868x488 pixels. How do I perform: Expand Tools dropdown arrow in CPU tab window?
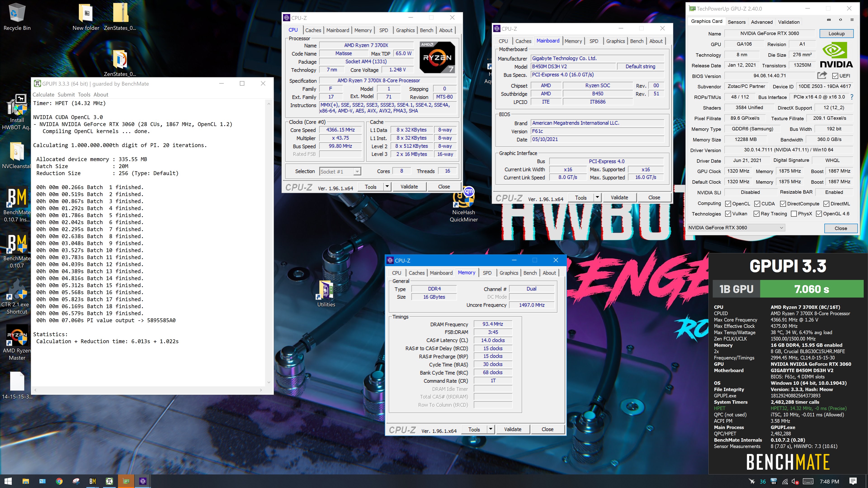pos(387,187)
